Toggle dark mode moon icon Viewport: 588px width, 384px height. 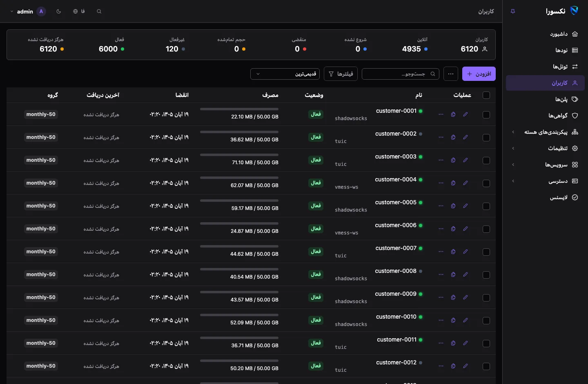(x=59, y=11)
